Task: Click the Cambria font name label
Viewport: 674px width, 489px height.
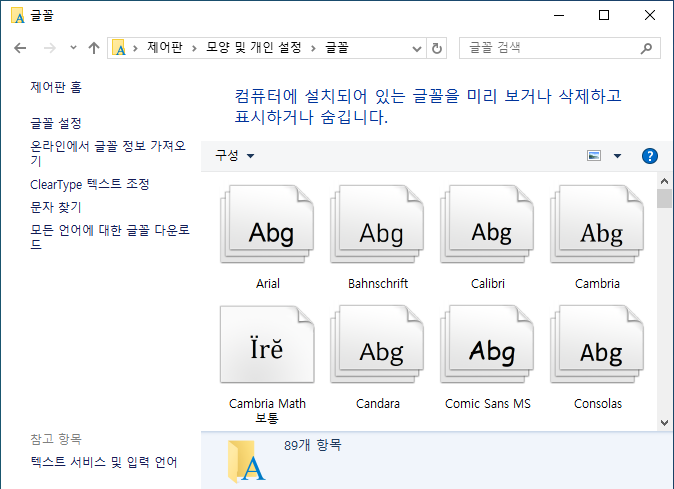Action: pyautogui.click(x=597, y=284)
